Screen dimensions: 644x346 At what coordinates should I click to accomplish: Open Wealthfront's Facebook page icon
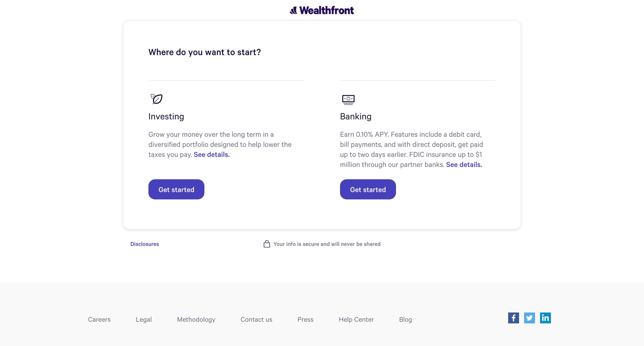[x=513, y=318]
